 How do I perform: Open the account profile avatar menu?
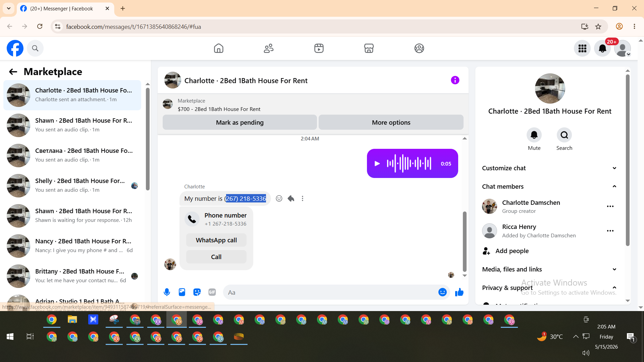(x=623, y=49)
